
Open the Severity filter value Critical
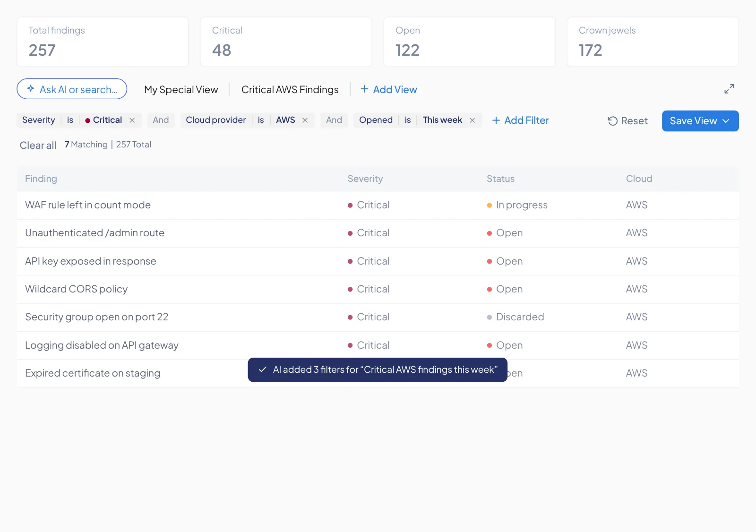pyautogui.click(x=103, y=120)
